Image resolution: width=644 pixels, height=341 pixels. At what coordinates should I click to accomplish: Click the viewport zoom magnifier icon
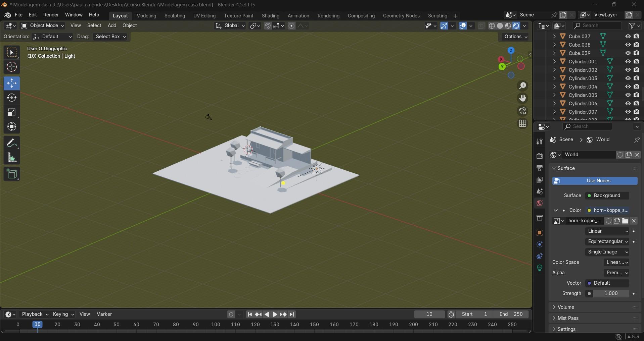click(522, 86)
